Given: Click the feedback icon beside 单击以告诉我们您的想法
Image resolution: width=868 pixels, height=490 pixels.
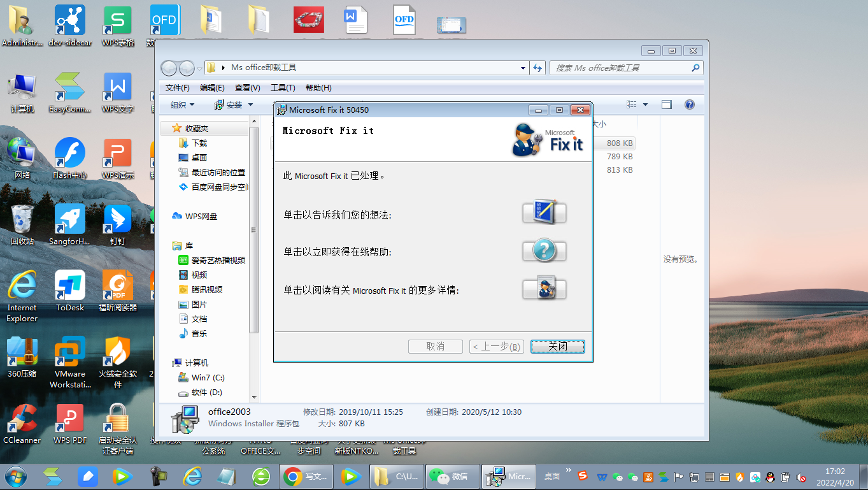Looking at the screenshot, I should [544, 212].
